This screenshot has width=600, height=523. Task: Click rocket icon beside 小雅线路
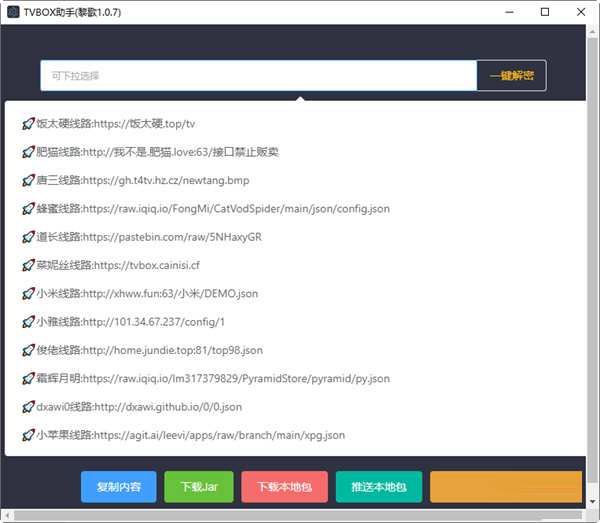tap(28, 322)
